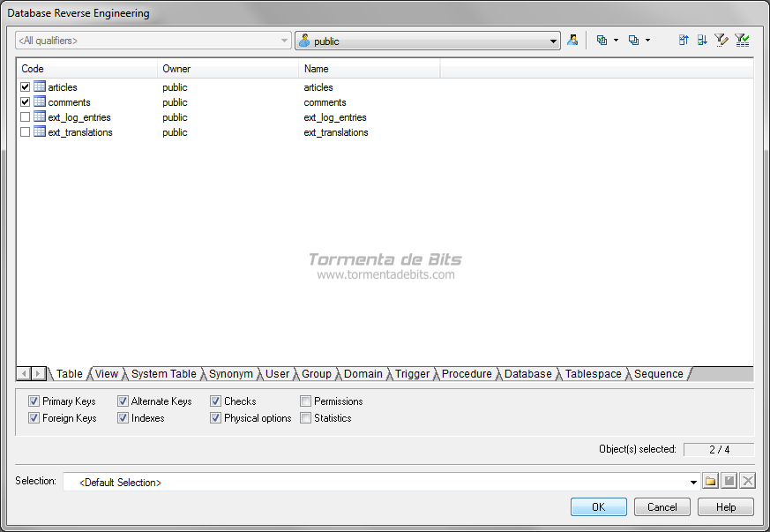Switch to the Table tab
The height and width of the screenshot is (532, 770).
click(70, 374)
